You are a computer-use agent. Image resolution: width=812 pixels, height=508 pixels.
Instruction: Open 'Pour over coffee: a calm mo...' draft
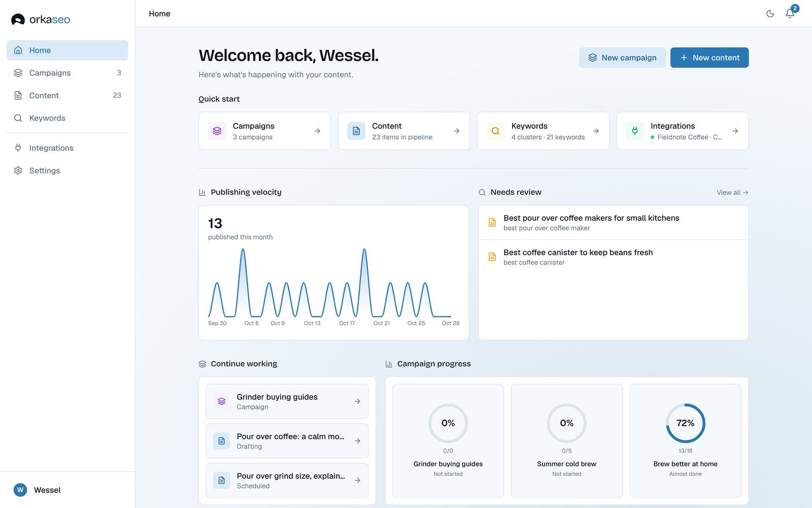coord(287,441)
